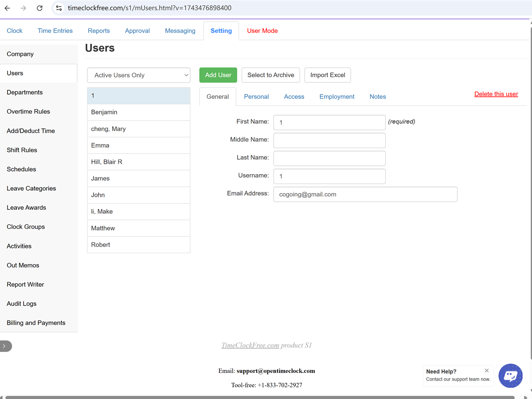Select "li, Make" in the user list
Screen dimensions: 532x399
(x=139, y=211)
